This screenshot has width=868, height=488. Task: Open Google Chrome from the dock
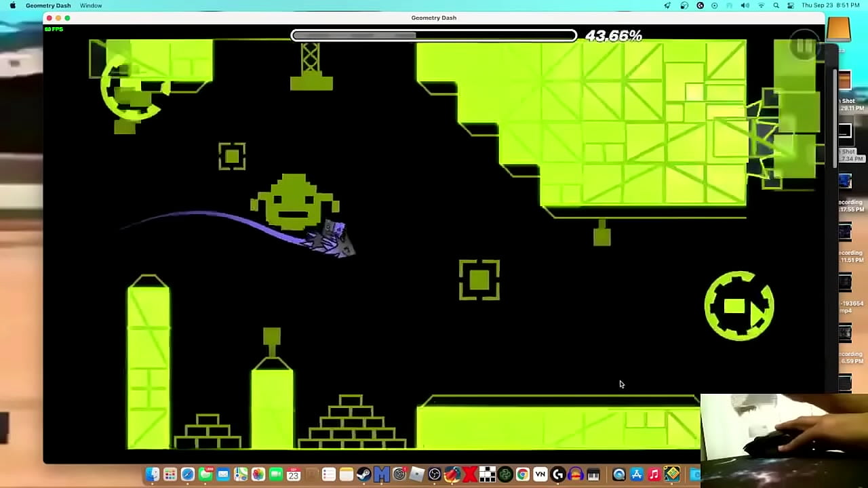(x=522, y=474)
